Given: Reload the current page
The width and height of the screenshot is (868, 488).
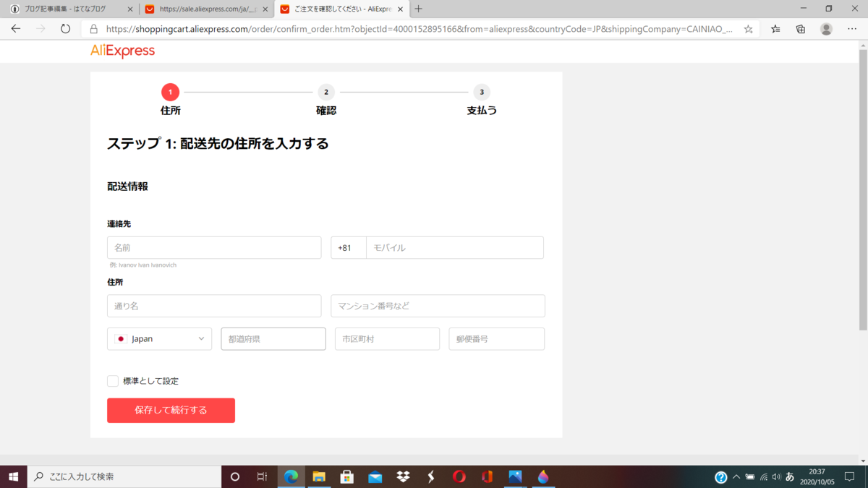Looking at the screenshot, I should 65,29.
